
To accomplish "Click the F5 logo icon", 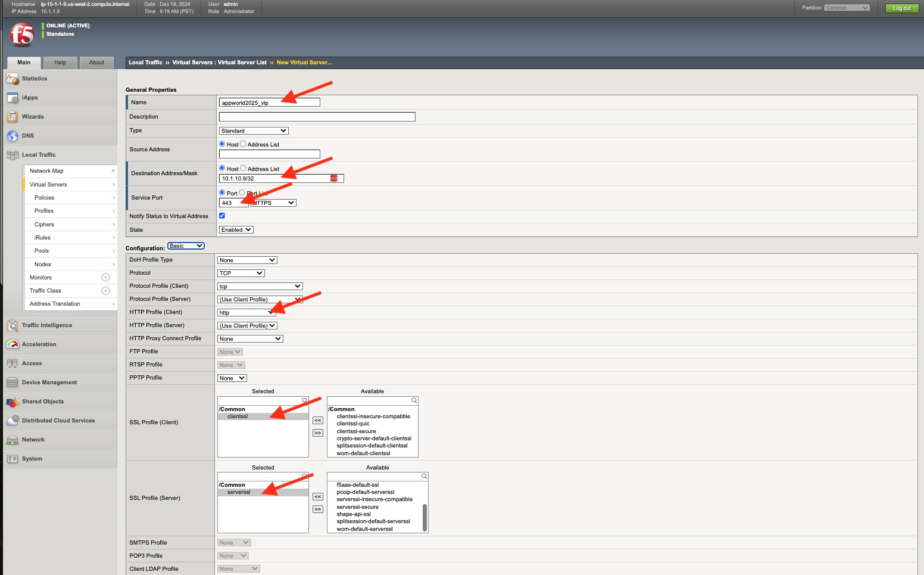I will pos(22,35).
